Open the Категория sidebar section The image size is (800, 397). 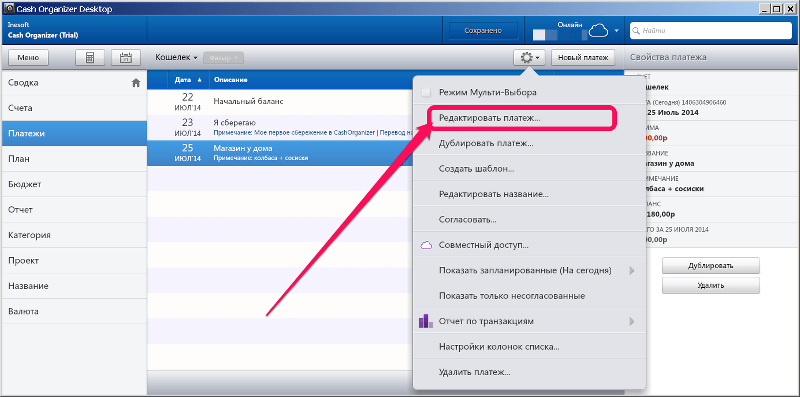73,235
